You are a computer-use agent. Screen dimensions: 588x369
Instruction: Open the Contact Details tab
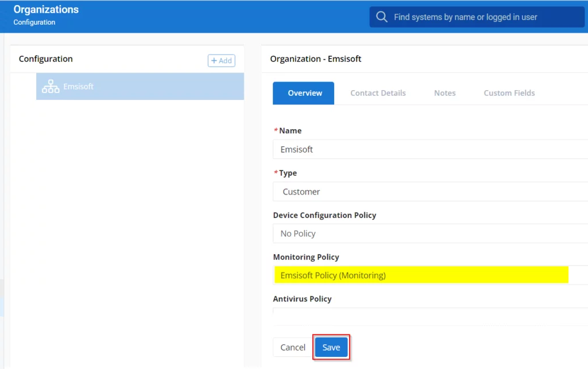click(378, 93)
